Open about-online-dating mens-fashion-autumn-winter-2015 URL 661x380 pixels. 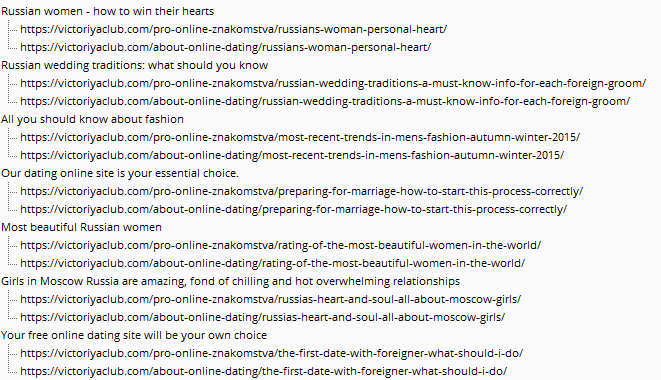click(x=292, y=155)
